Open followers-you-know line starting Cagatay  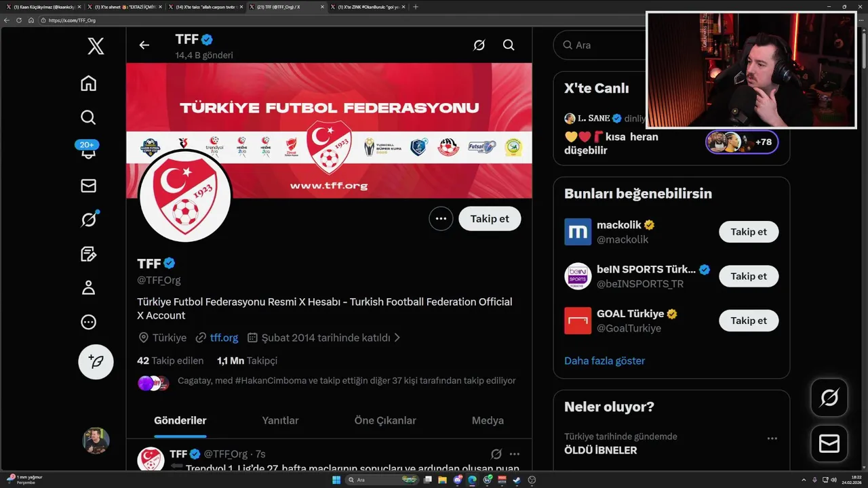pos(347,381)
